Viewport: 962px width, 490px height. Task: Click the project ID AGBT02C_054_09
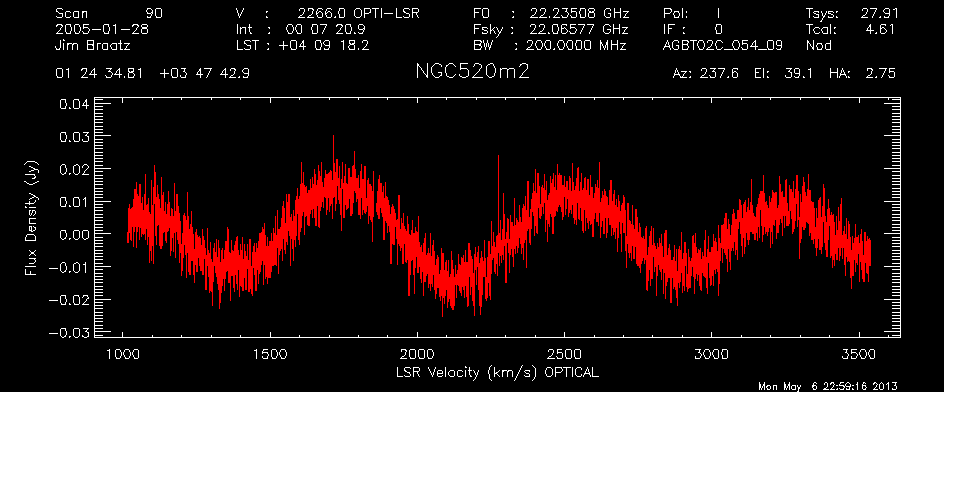[723, 46]
